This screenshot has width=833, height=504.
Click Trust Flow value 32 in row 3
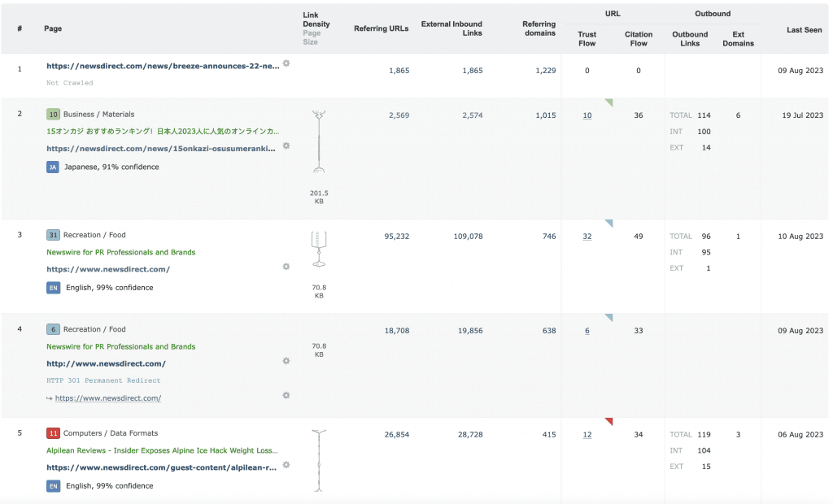click(587, 237)
